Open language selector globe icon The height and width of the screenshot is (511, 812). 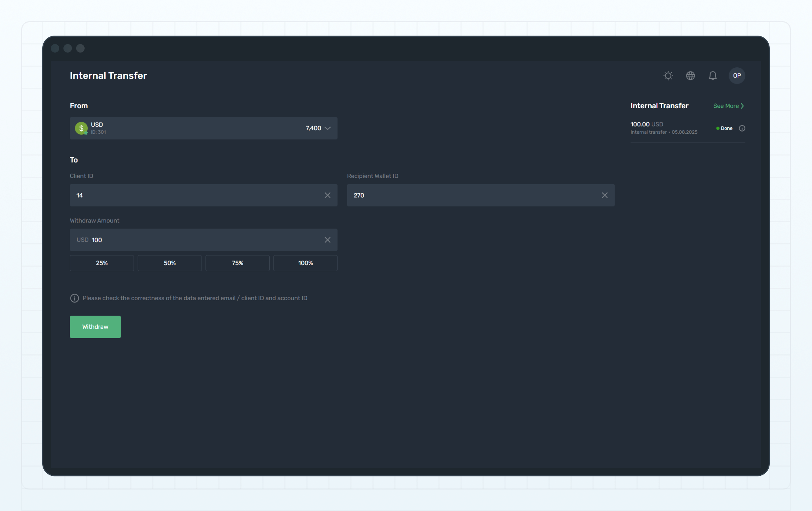point(690,75)
